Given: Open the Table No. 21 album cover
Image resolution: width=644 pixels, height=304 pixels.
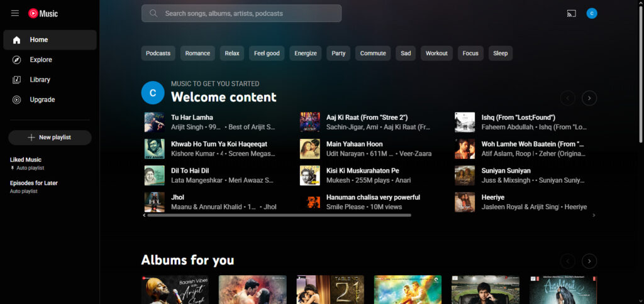Looking at the screenshot, I should (x=330, y=290).
